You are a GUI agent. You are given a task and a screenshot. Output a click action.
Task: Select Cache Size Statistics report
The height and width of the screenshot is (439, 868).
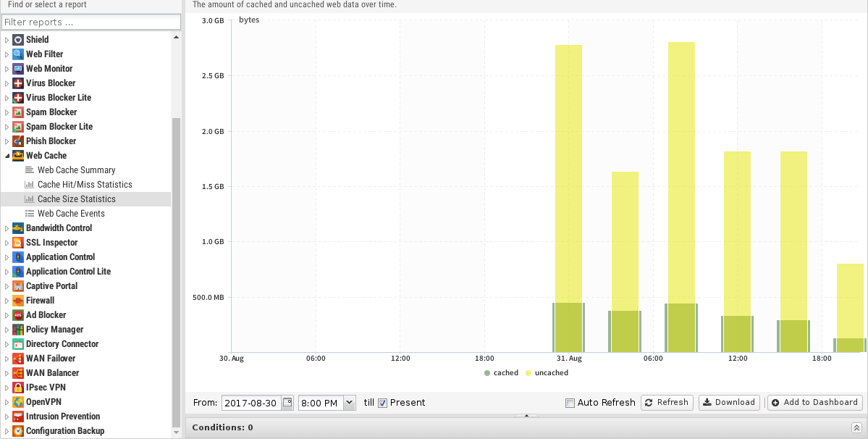77,198
